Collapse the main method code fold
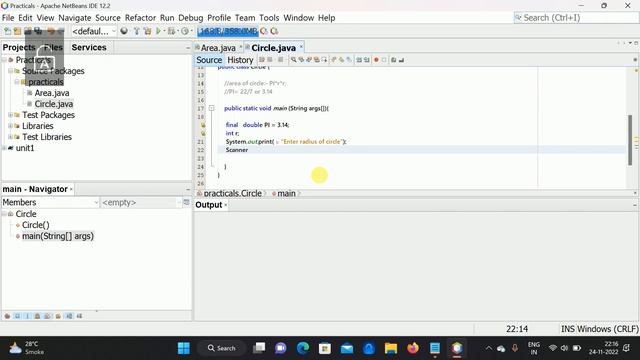The width and height of the screenshot is (640, 360). [x=211, y=108]
